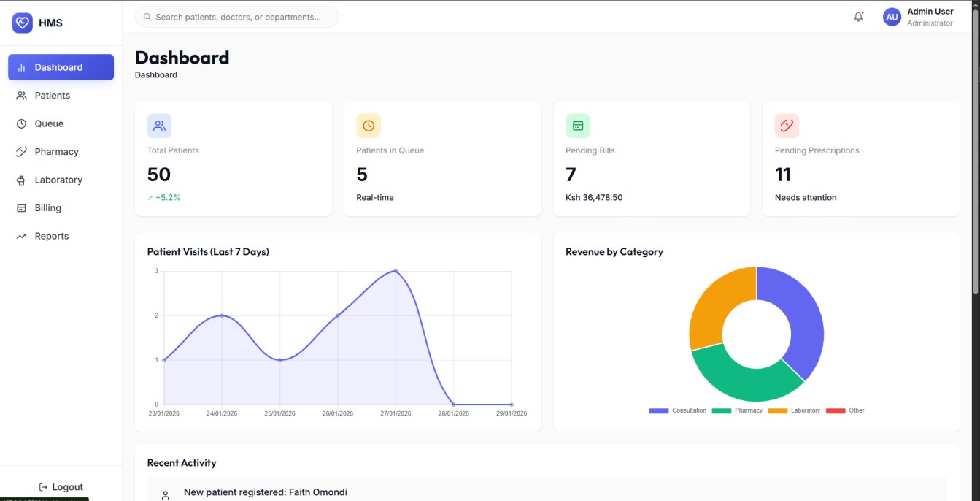Click Pending Bills card icon
This screenshot has width=980, height=501.
coord(578,126)
